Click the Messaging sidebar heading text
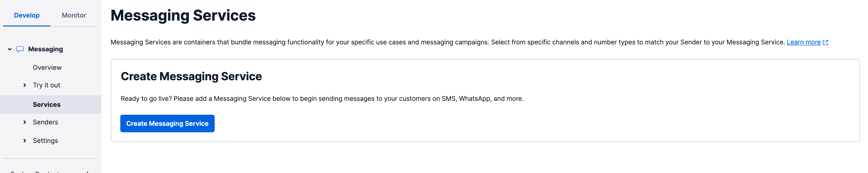Viewport: 868px width, 173px height. coord(46,49)
